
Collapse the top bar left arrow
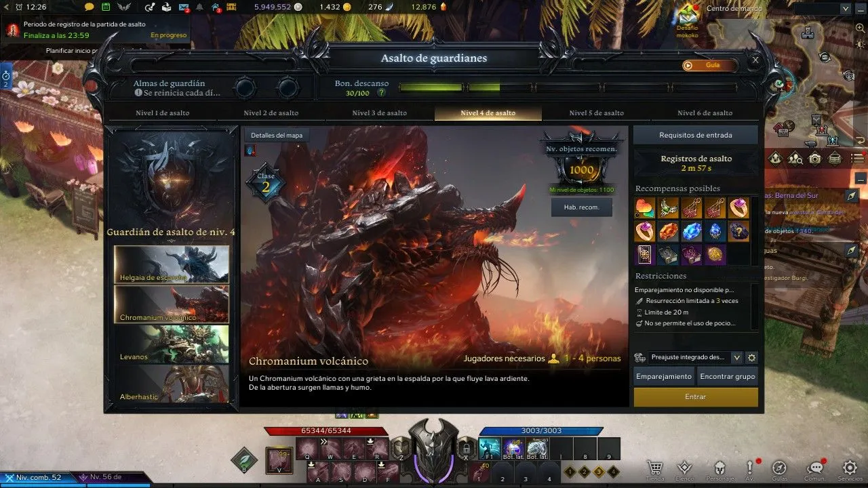click(x=5, y=7)
